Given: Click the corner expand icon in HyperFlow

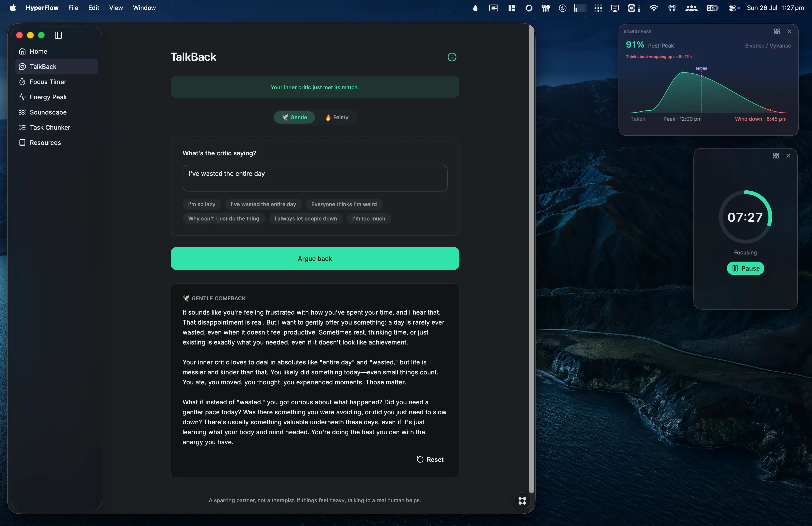Looking at the screenshot, I should 522,500.
